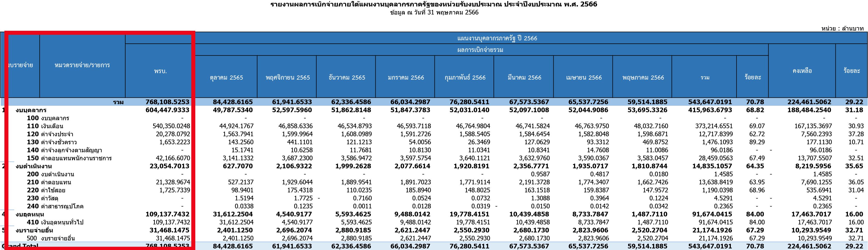The height and width of the screenshot is (250, 868).
Task: Select the พฤศจิกายน 2565 column header
Action: [288, 77]
